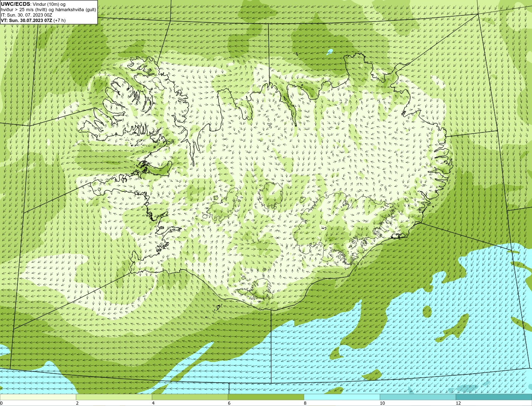
Task: Click the "hviður > 25 m/s" legend line
Action: click(x=49, y=10)
